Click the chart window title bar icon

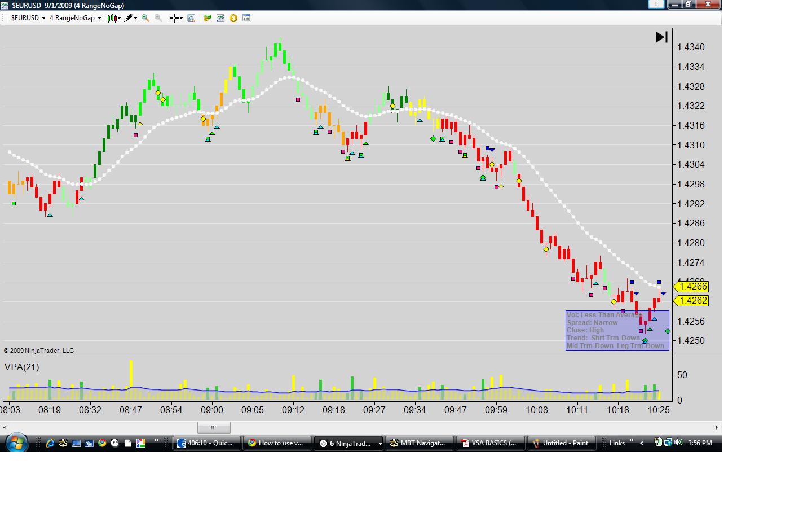pyautogui.click(x=5, y=5)
